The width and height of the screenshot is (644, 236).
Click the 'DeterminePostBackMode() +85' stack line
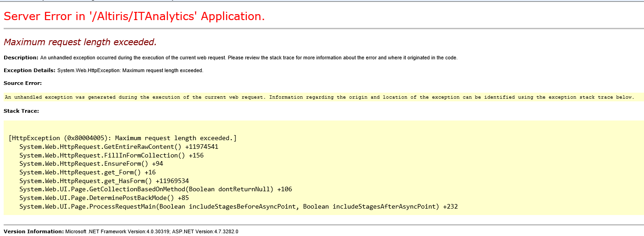(x=104, y=198)
